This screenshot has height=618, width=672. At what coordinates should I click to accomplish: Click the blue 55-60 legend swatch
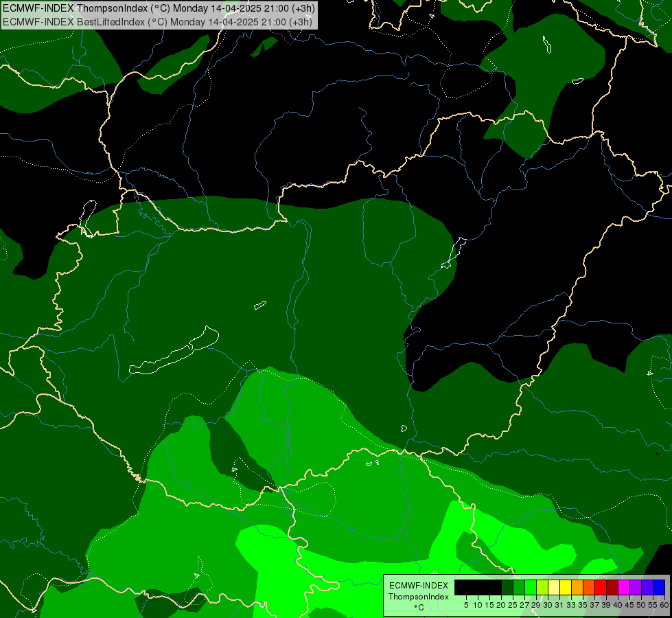(659, 587)
